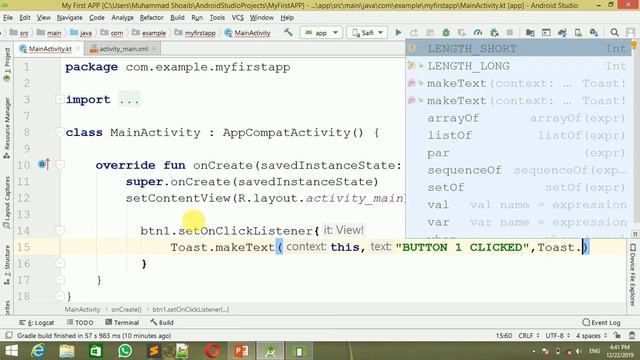640x360 pixels.
Task: Close the MainActivity.kt tab
Action: click(78, 49)
